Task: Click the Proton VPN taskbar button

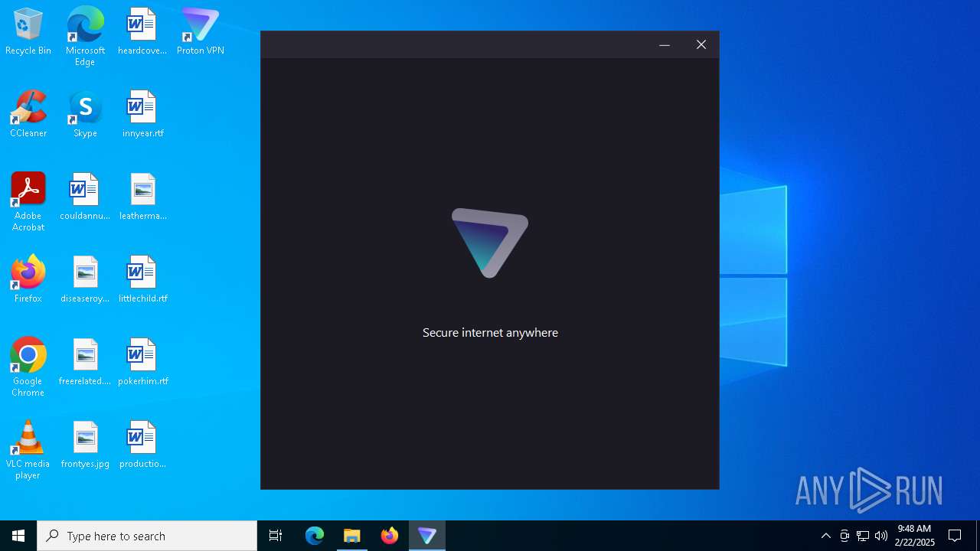Action: click(427, 536)
